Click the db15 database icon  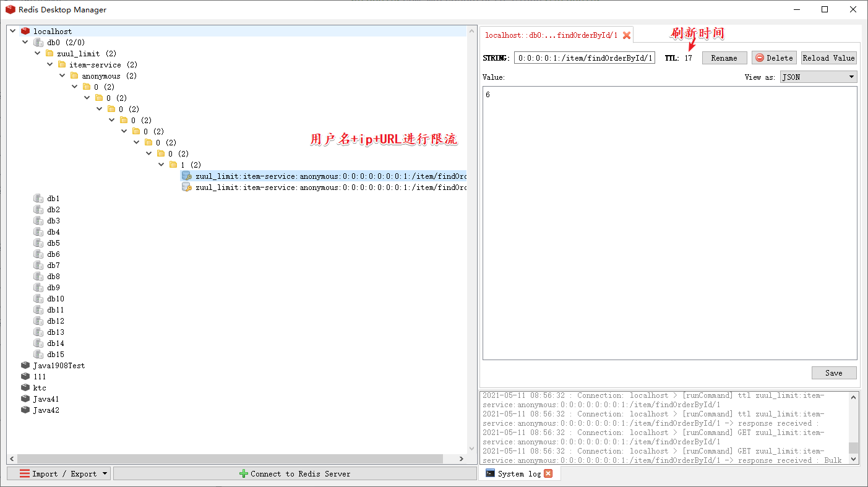click(x=38, y=354)
